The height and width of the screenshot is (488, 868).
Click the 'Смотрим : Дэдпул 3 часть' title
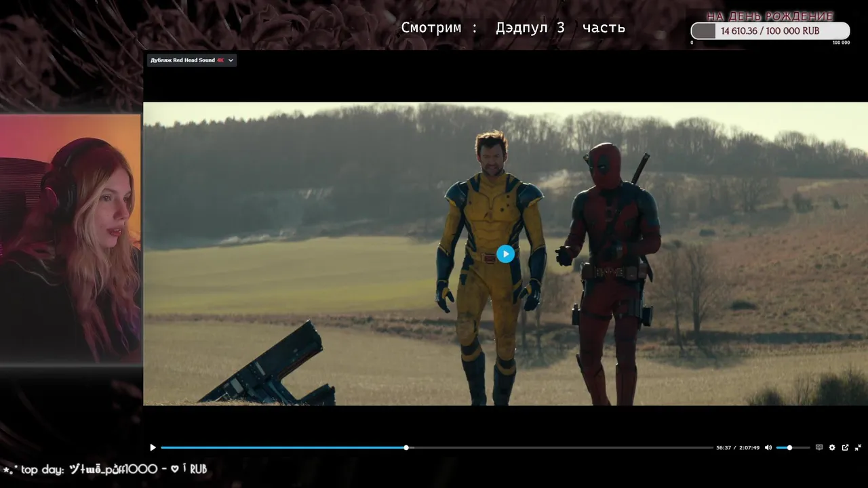pyautogui.click(x=513, y=28)
